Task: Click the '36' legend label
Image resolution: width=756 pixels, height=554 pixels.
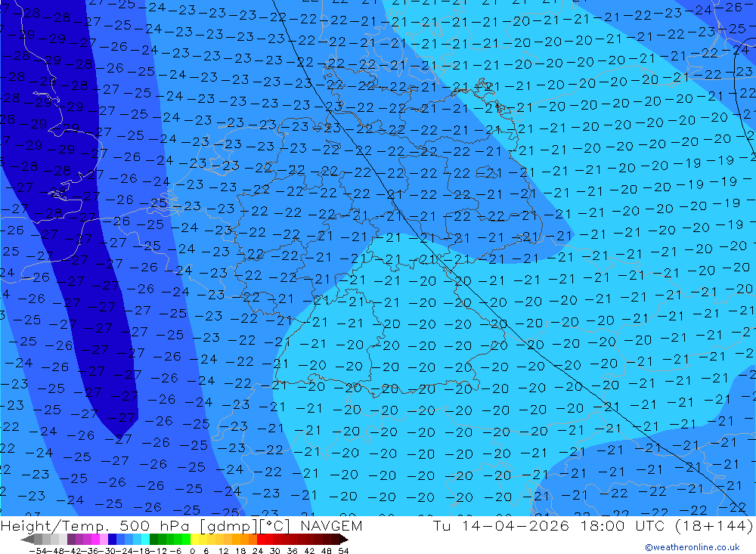Action: 292,551
